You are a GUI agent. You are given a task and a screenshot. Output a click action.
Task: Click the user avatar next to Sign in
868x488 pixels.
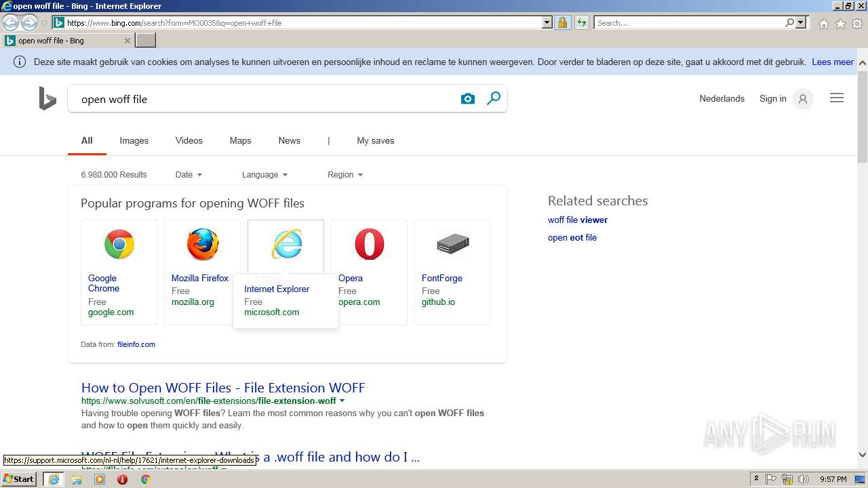point(803,99)
